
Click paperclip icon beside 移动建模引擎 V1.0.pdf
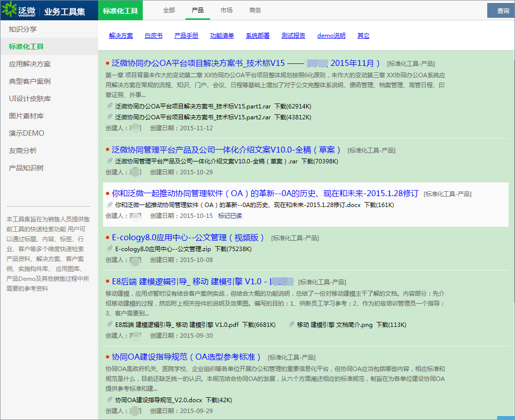point(110,324)
